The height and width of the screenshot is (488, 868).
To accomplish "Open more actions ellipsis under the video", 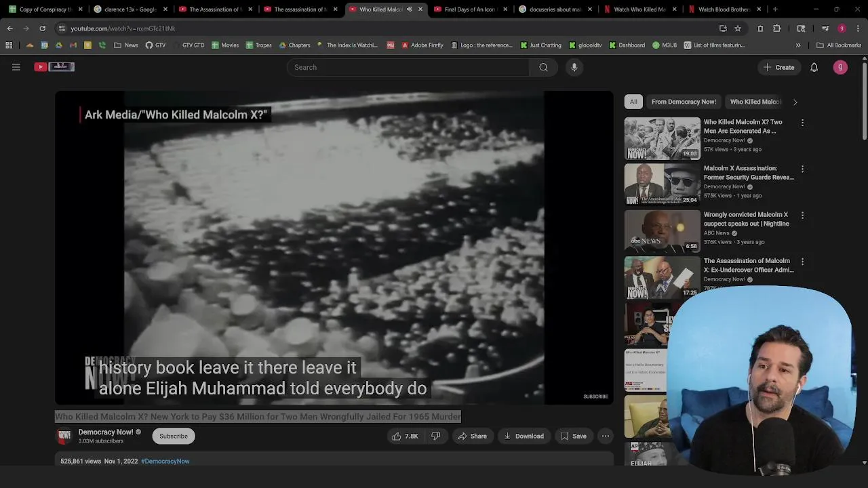I will click(x=606, y=436).
